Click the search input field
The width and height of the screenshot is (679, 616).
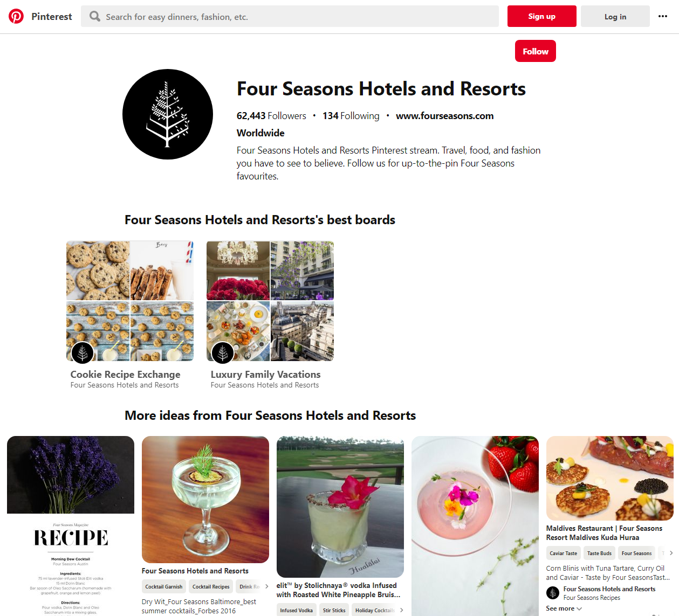[290, 16]
